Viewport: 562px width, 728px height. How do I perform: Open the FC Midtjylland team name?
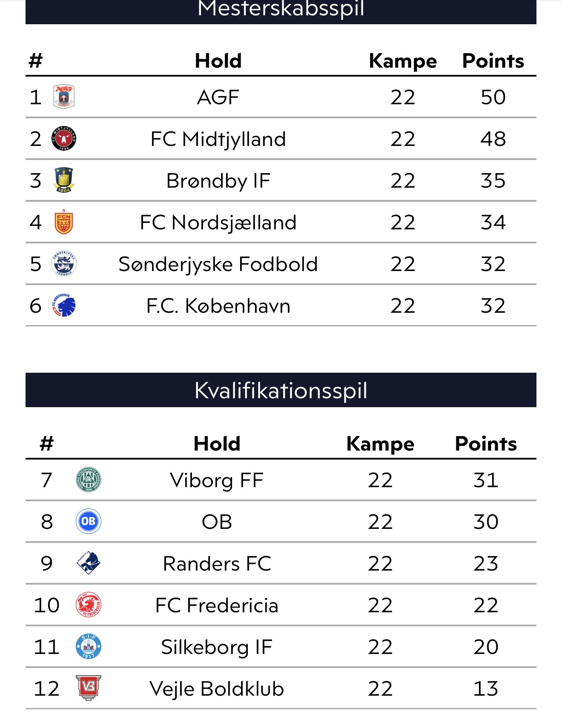pos(218,139)
